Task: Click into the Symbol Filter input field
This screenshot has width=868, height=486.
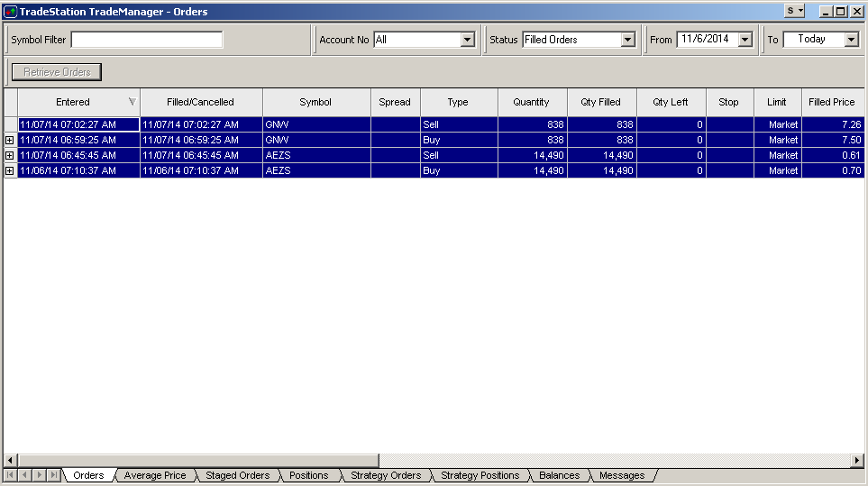Action: tap(146, 40)
